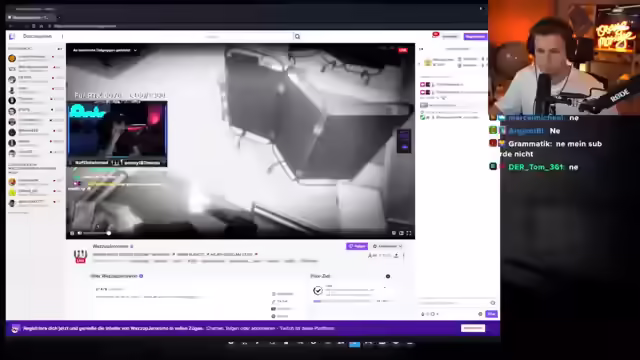Screen dimensions: 640x360
Task: Toggle theatre mode in player
Action: coord(401,233)
